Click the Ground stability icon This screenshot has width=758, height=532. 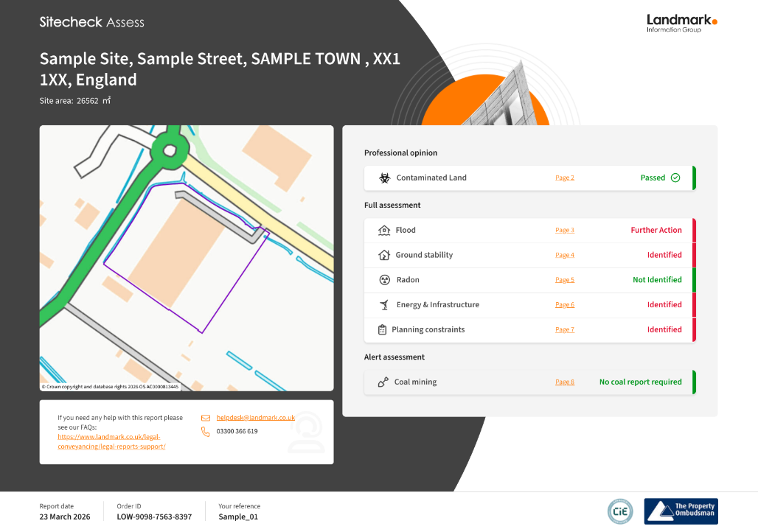pyautogui.click(x=383, y=255)
